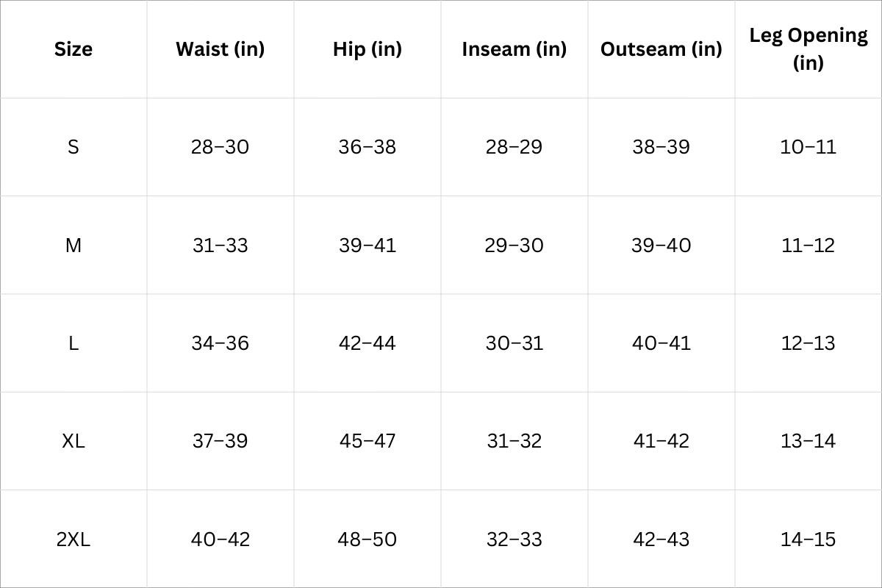Click the Outseam (in) column header

click(x=661, y=49)
